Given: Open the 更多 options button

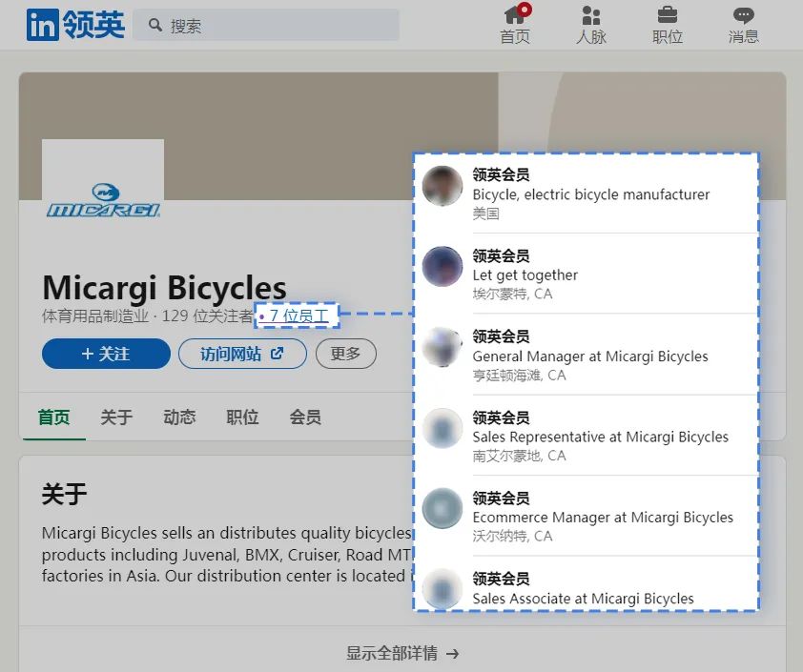Looking at the screenshot, I should [x=345, y=354].
